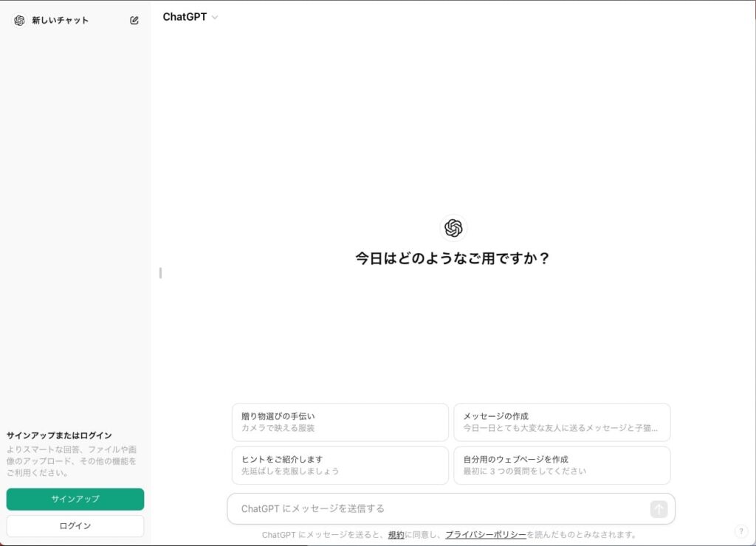
Task: Click the send message arrow button
Action: coord(659,509)
